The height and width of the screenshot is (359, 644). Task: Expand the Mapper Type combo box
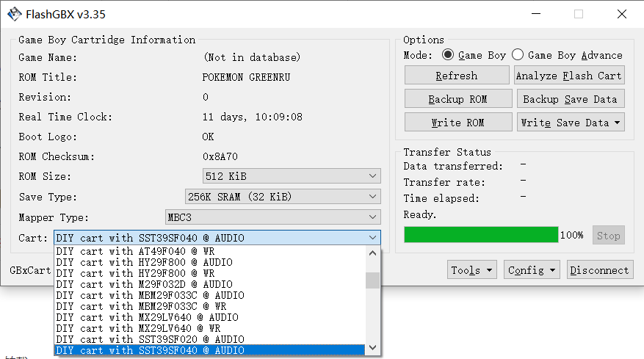[x=273, y=217]
